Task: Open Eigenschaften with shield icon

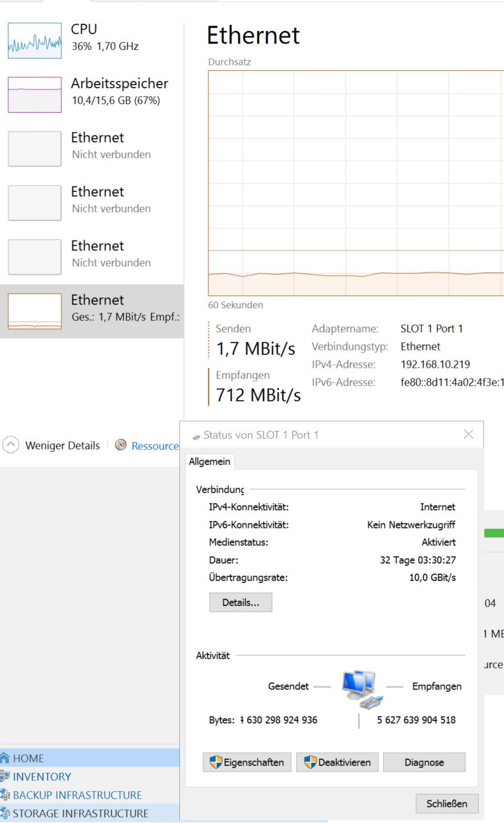Action: tap(247, 762)
